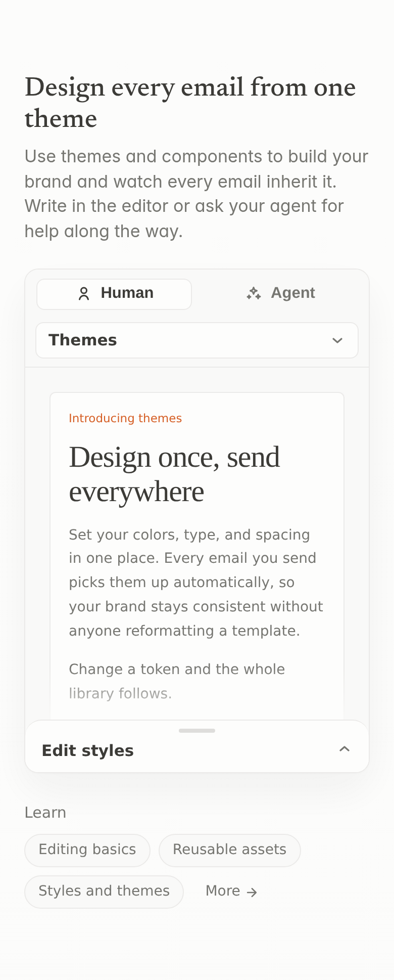
Task: Click the 'Learn' label
Action: click(x=45, y=813)
